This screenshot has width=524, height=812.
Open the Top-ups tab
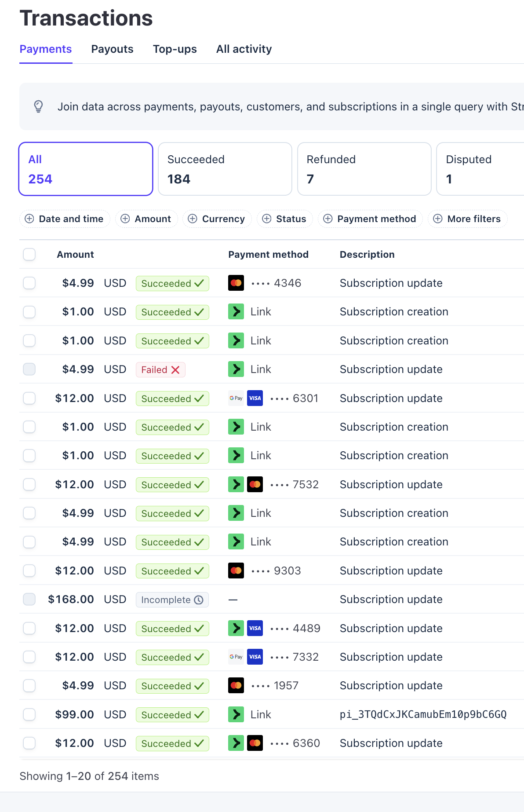click(x=175, y=49)
